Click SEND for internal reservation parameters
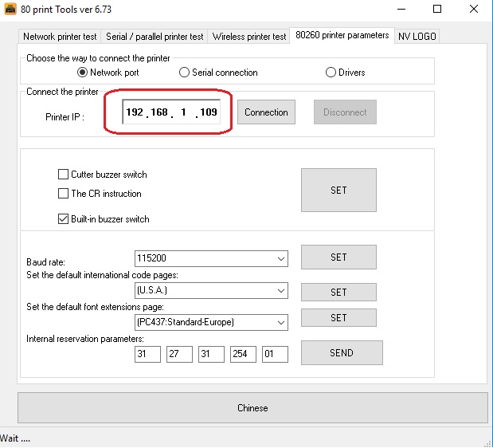The width and height of the screenshot is (493, 448). 341,353
